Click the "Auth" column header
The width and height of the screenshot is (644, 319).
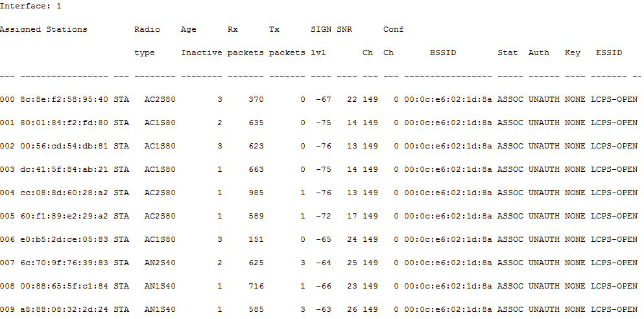[x=538, y=53]
